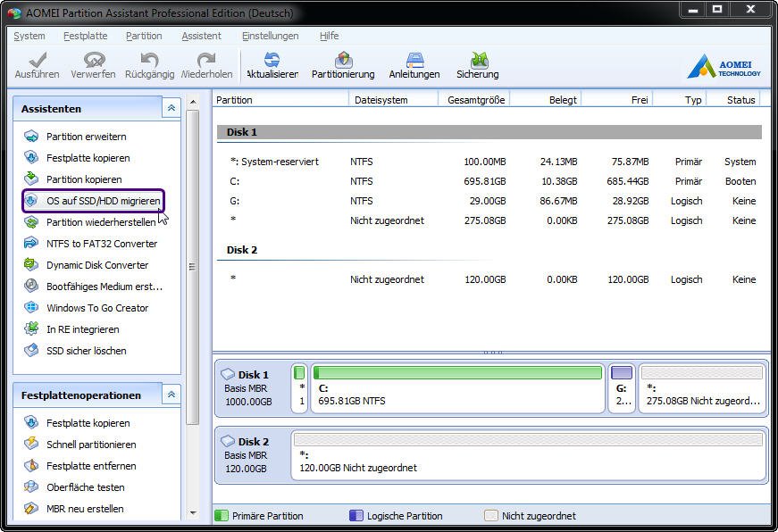This screenshot has height=532, width=778.
Task: Open the Assistent menu
Action: [202, 36]
